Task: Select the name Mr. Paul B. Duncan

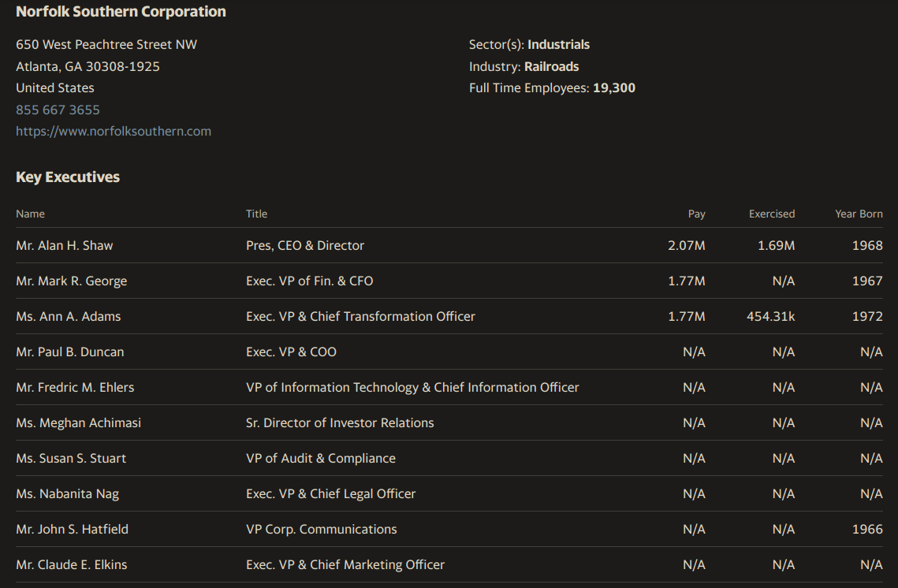Action: click(70, 352)
